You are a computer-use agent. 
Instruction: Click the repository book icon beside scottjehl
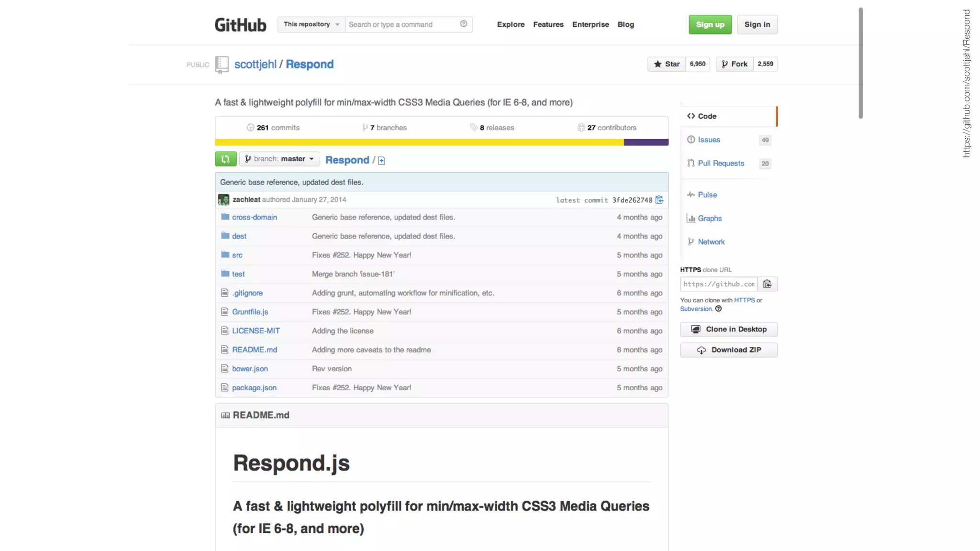click(222, 65)
